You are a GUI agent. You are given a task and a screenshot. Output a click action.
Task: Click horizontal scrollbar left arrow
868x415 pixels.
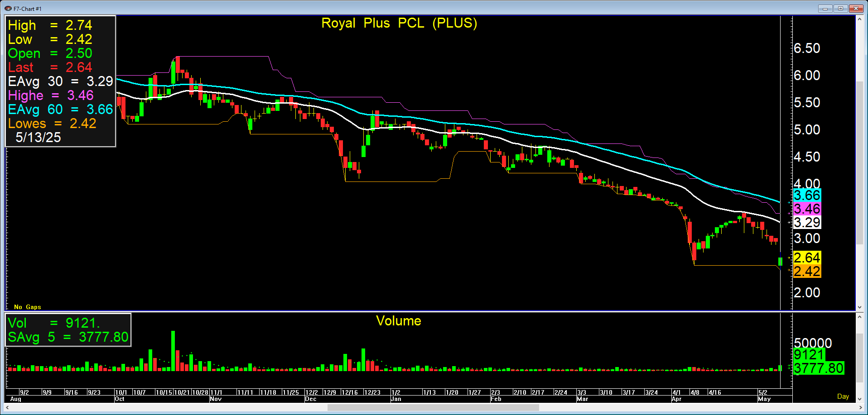(7, 408)
